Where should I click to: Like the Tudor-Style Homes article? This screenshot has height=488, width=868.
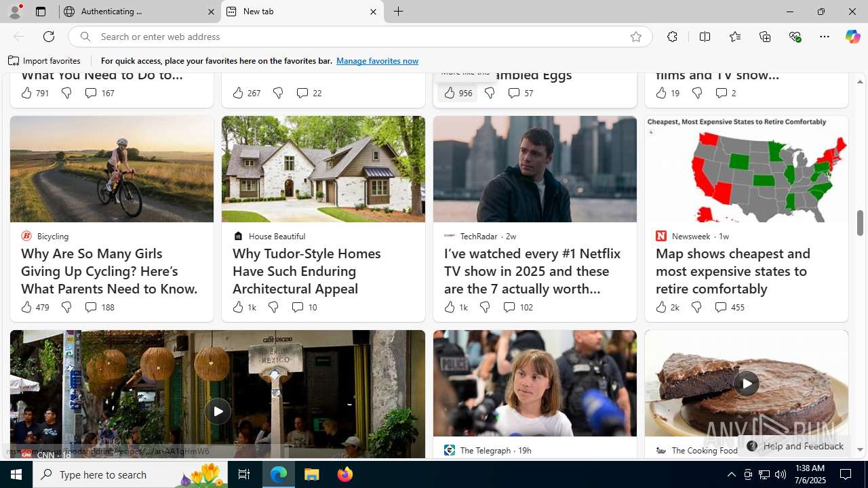point(244,307)
